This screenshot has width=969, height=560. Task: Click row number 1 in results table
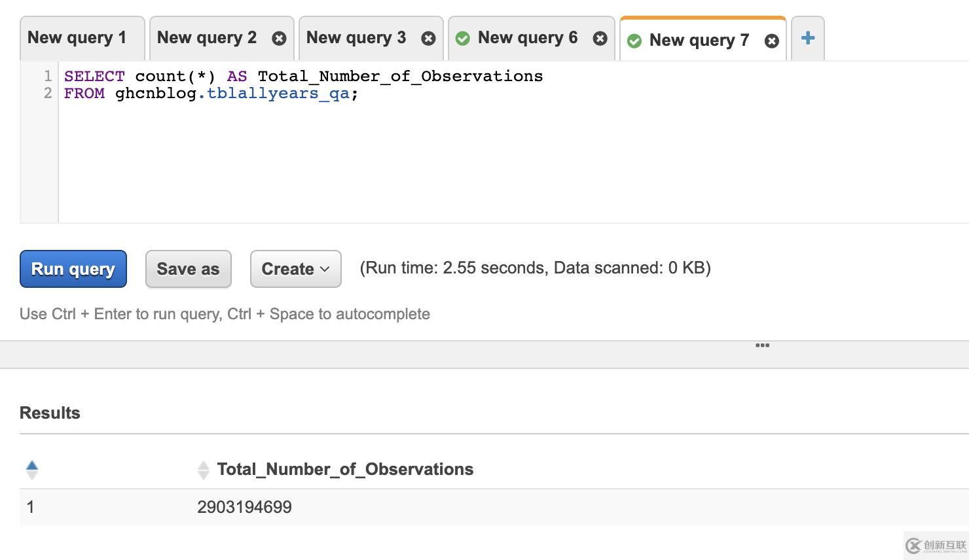(x=30, y=507)
